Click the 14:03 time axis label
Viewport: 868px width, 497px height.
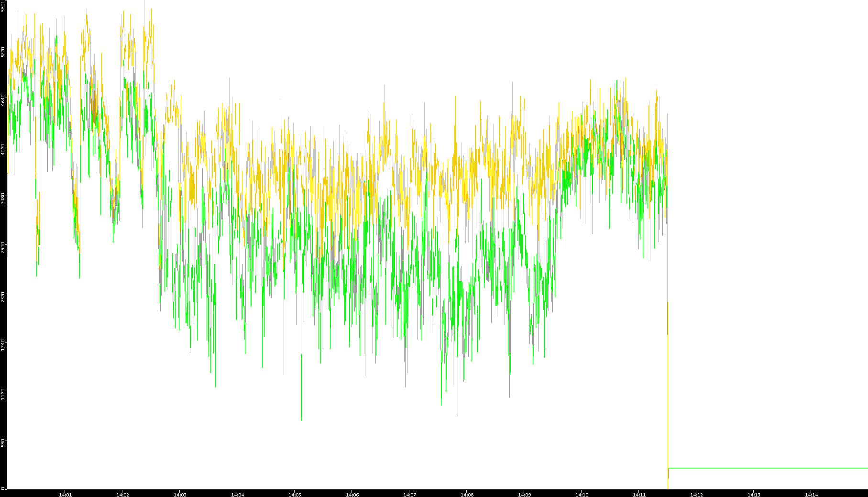[180, 494]
